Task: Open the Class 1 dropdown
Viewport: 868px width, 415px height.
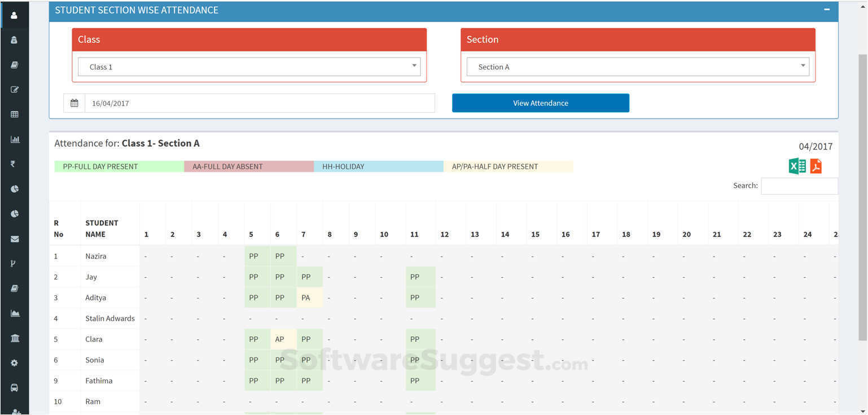Action: 249,67
